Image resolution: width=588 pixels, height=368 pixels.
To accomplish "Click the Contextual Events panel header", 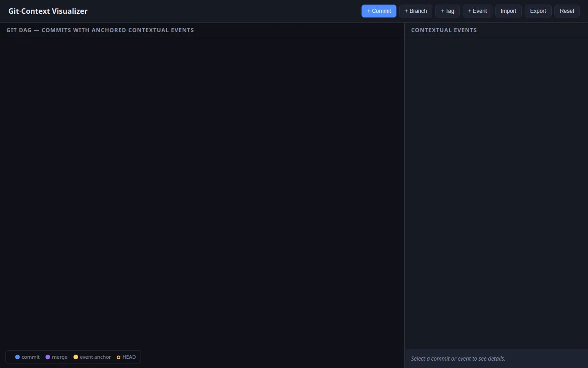I will [x=444, y=30].
